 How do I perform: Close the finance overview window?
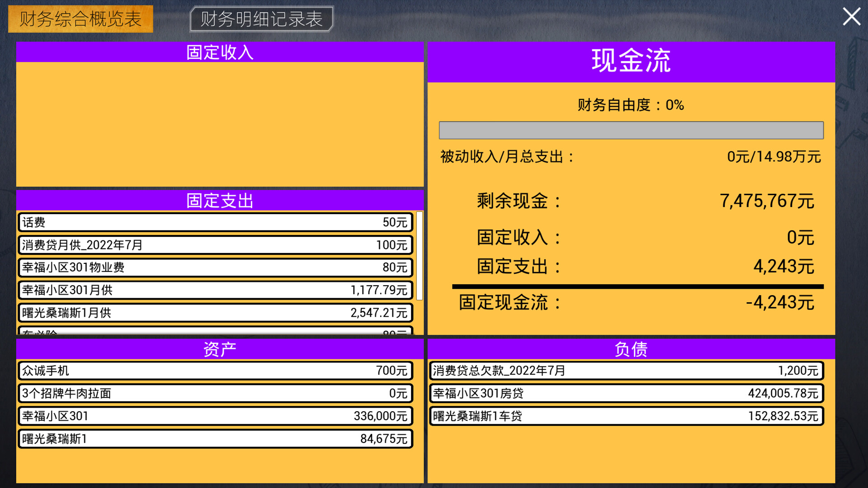pos(852,17)
